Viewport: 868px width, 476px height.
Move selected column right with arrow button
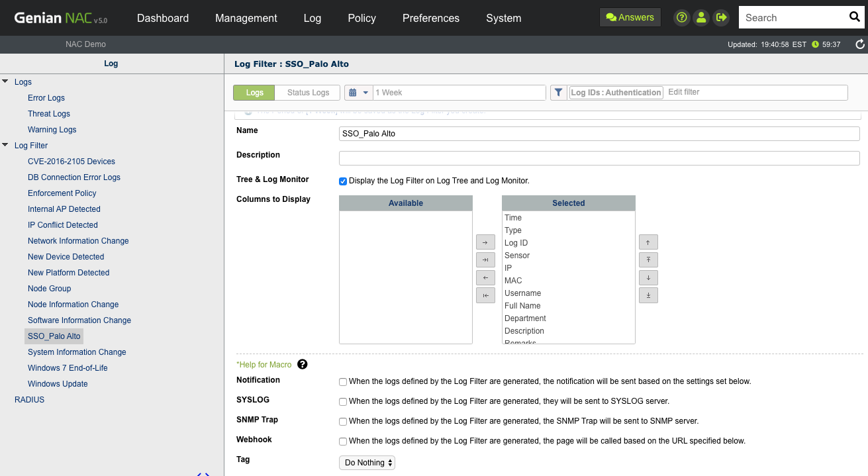point(485,242)
